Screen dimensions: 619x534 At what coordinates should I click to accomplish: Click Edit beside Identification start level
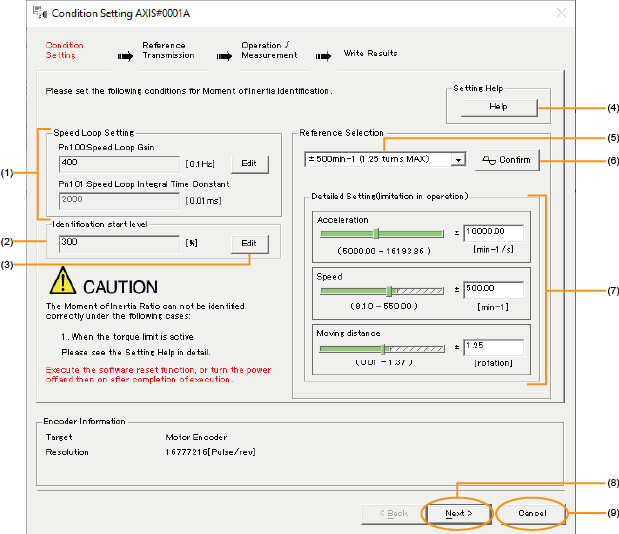(249, 243)
